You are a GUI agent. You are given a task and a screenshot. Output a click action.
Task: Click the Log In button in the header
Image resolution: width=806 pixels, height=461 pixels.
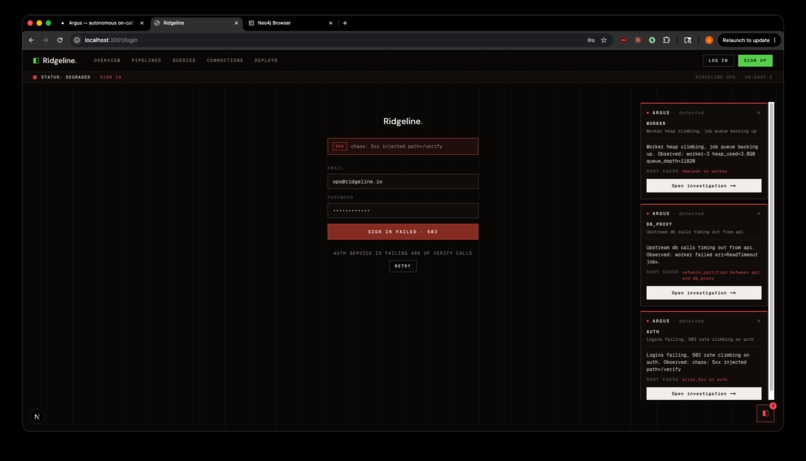[718, 61]
